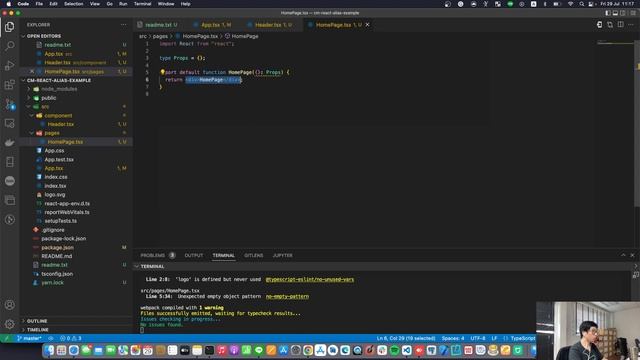Close HomePage.tsx in Open Editors list

pos(32,71)
